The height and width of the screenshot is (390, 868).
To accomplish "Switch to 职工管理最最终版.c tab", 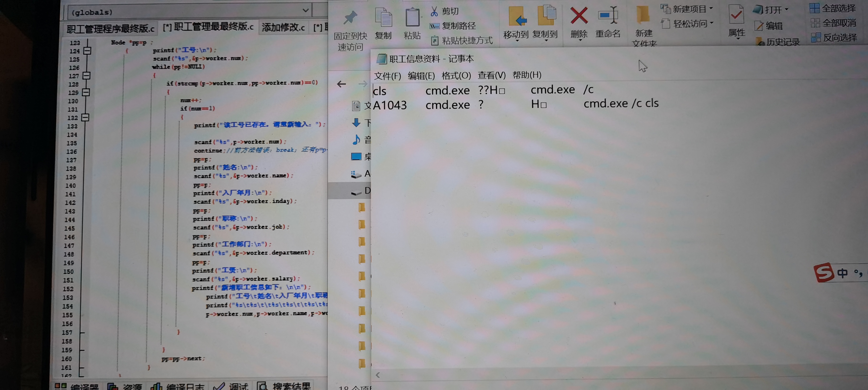I will (208, 27).
